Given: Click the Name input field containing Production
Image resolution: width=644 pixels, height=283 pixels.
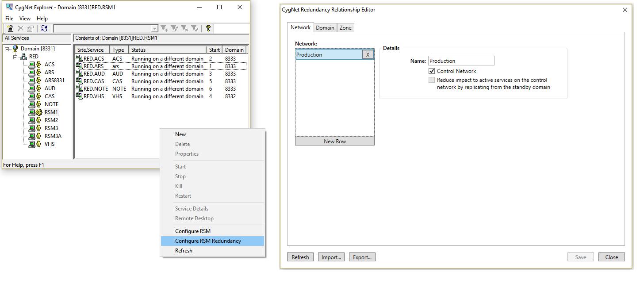Looking at the screenshot, I should click(461, 61).
